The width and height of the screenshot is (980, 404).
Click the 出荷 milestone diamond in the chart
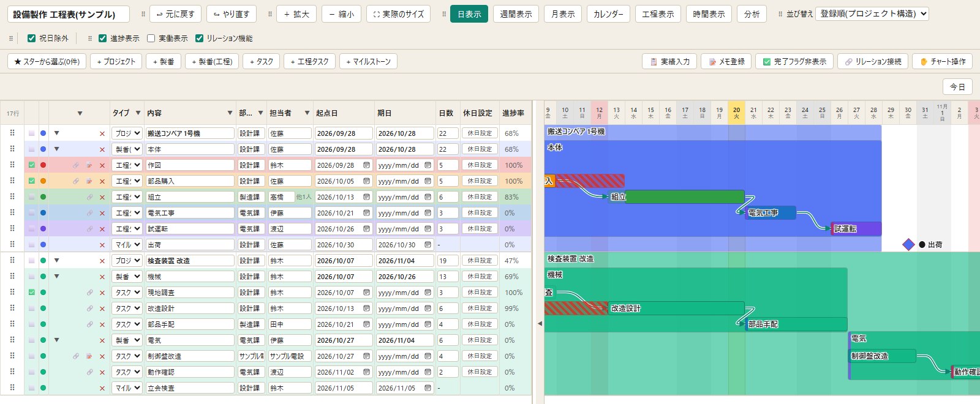point(908,245)
